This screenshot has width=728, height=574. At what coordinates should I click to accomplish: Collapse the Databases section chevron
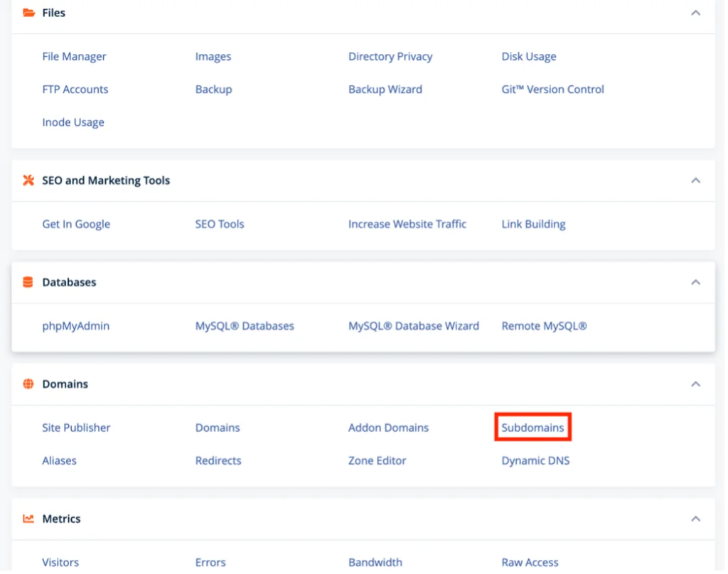[x=695, y=282]
